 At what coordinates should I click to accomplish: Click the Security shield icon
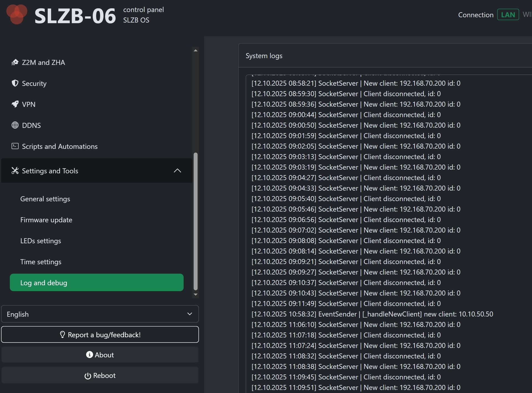point(15,83)
